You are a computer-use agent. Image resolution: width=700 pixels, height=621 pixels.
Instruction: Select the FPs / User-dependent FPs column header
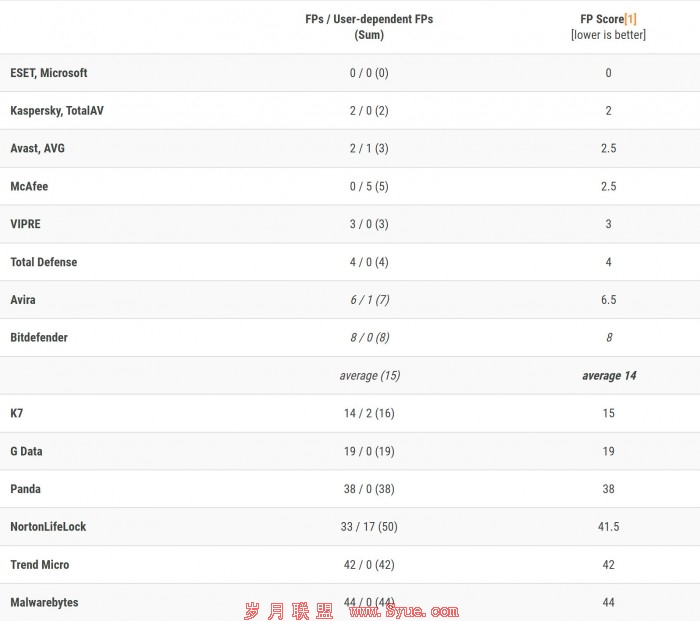[x=369, y=27]
